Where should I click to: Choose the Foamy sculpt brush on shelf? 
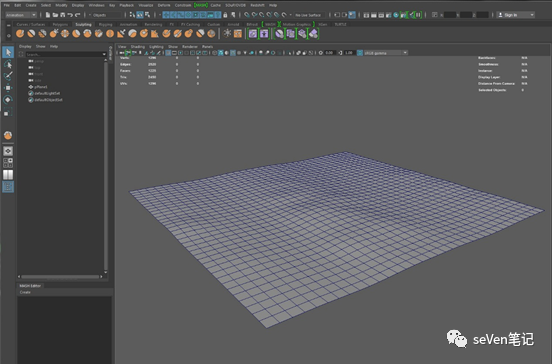coord(88,34)
